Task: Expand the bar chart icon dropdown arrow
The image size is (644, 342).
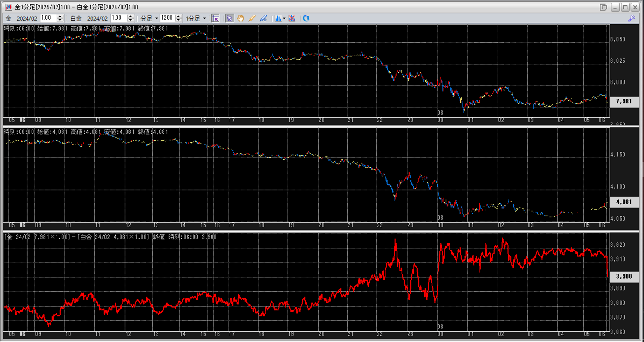Action: point(284,18)
